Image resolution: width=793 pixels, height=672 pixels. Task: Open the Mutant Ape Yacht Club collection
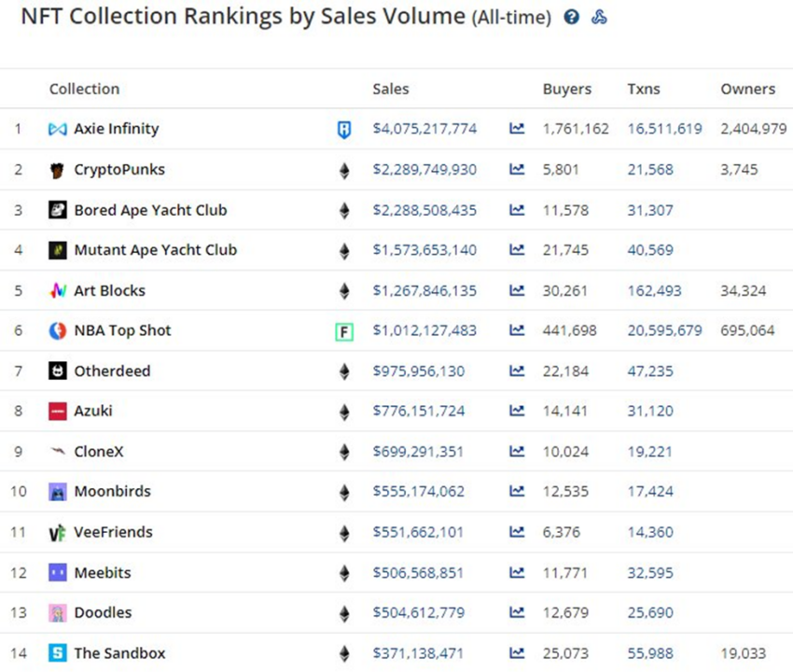click(155, 250)
